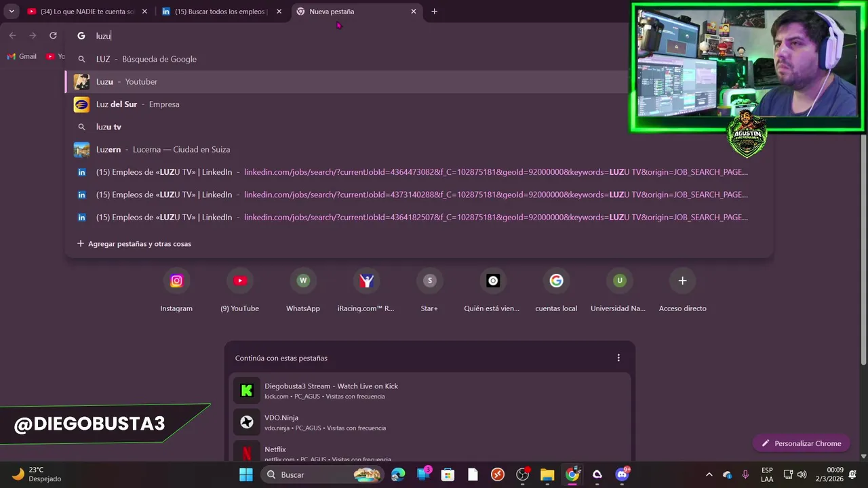868x488 pixels.
Task: Close the 'Lo que NADIE te cuenta' tab
Action: click(144, 12)
